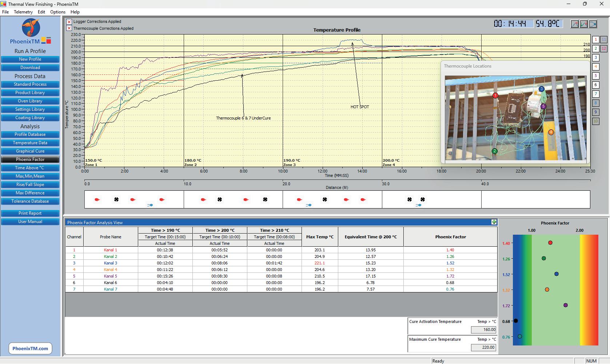Image resolution: width=610 pixels, height=364 pixels.
Task: Open the Oven Library
Action: [30, 101]
